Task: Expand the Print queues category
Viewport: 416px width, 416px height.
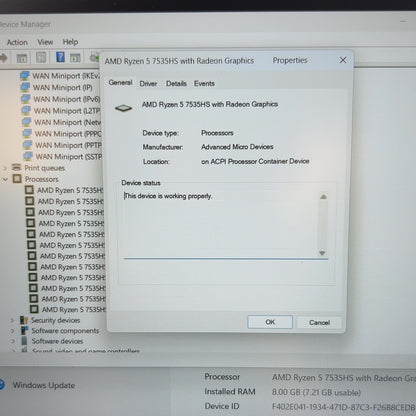Action: click(x=5, y=168)
